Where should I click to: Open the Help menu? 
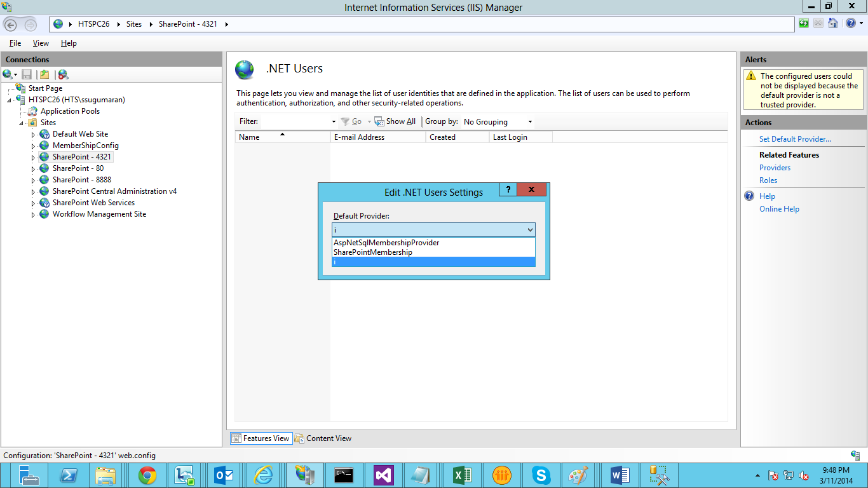tap(69, 43)
